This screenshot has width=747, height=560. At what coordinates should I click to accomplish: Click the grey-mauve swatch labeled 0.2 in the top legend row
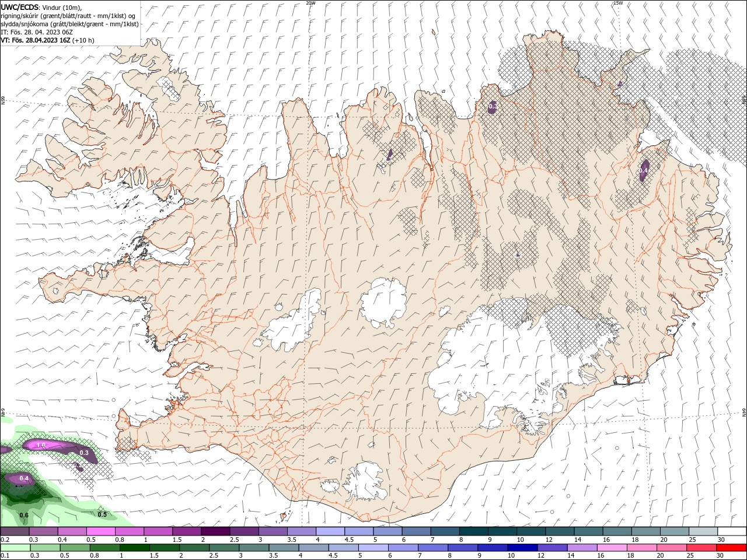15,531
